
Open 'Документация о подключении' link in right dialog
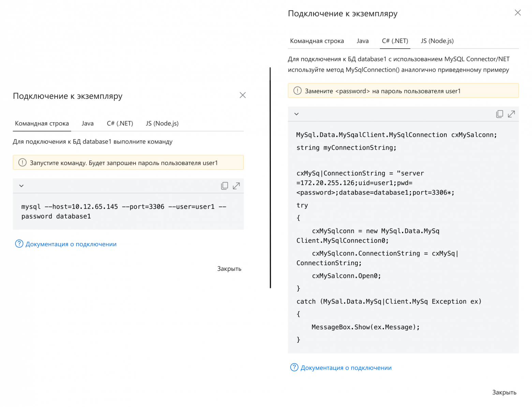(346, 368)
